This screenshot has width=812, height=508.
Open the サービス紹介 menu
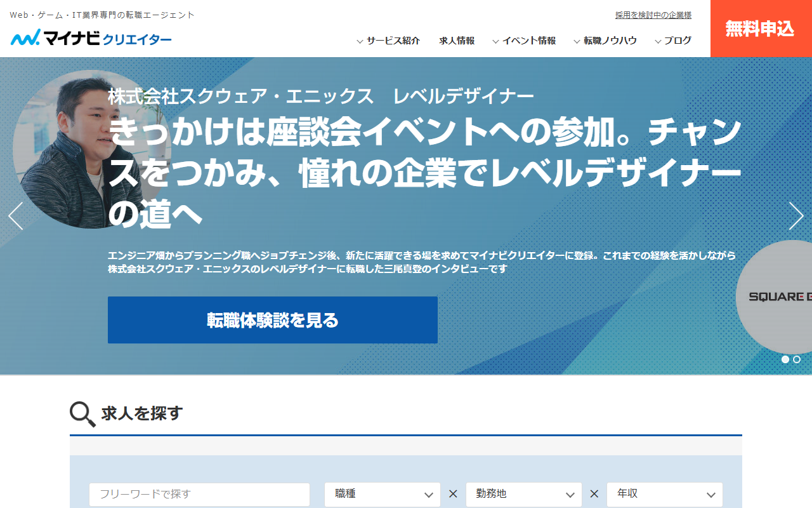click(x=388, y=41)
